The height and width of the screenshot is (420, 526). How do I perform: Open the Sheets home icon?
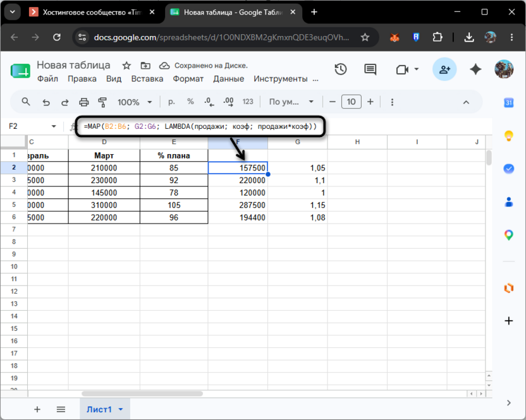click(x=20, y=71)
